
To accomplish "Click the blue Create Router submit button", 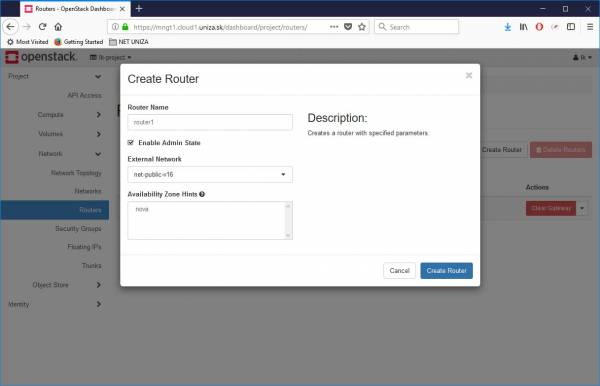I will (x=446, y=270).
